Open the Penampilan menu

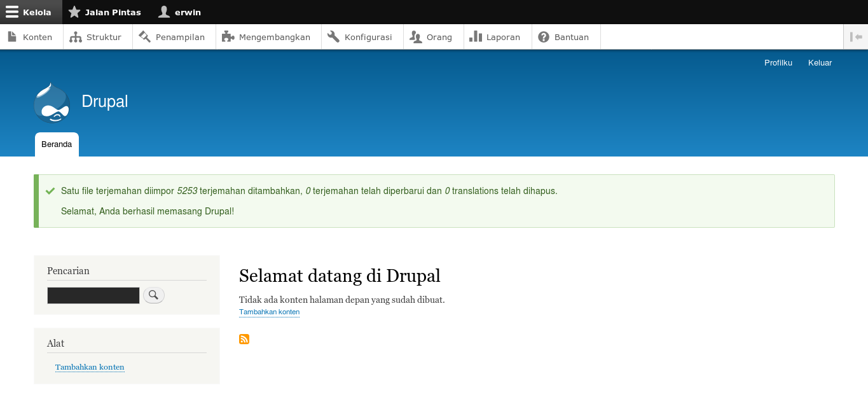174,37
